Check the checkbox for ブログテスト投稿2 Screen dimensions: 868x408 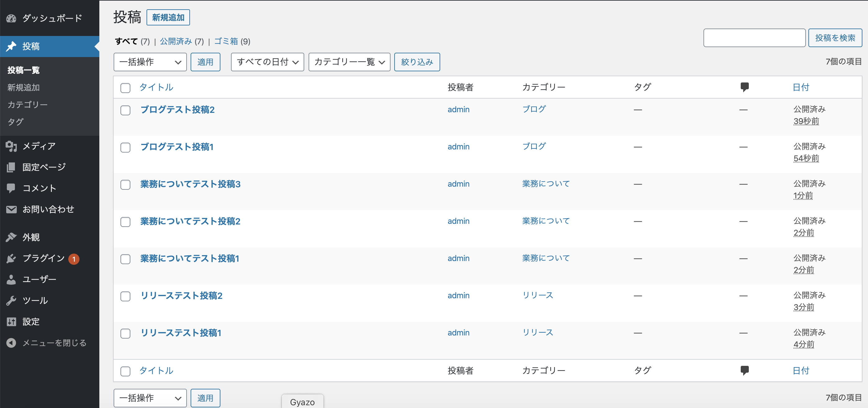[x=125, y=110]
